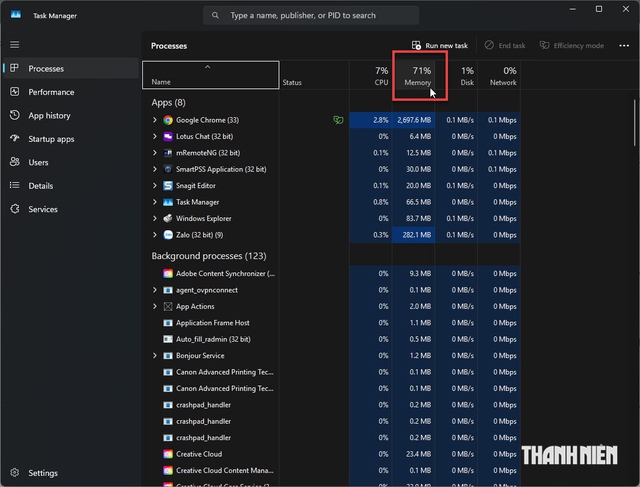The image size is (640, 487).
Task: Click the App Actions process icon
Action: tap(168, 307)
